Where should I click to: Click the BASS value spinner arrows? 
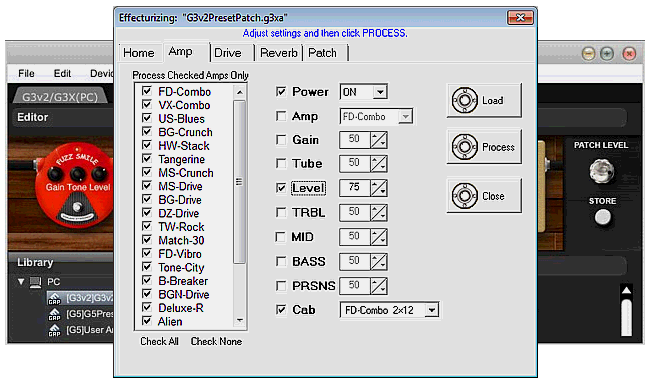click(x=378, y=261)
